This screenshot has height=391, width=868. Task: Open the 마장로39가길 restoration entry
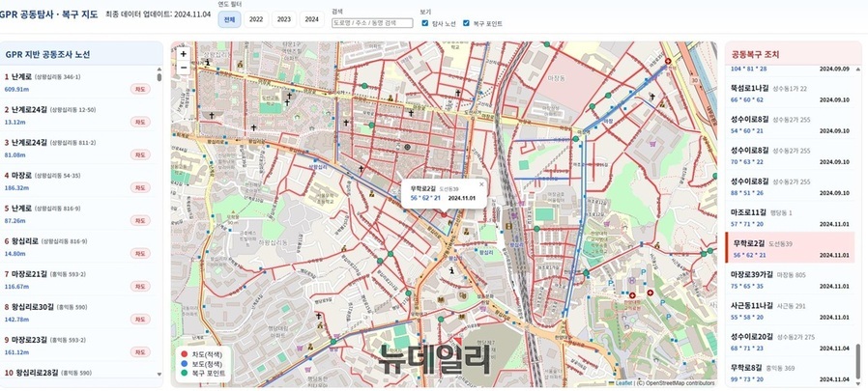coord(791,280)
